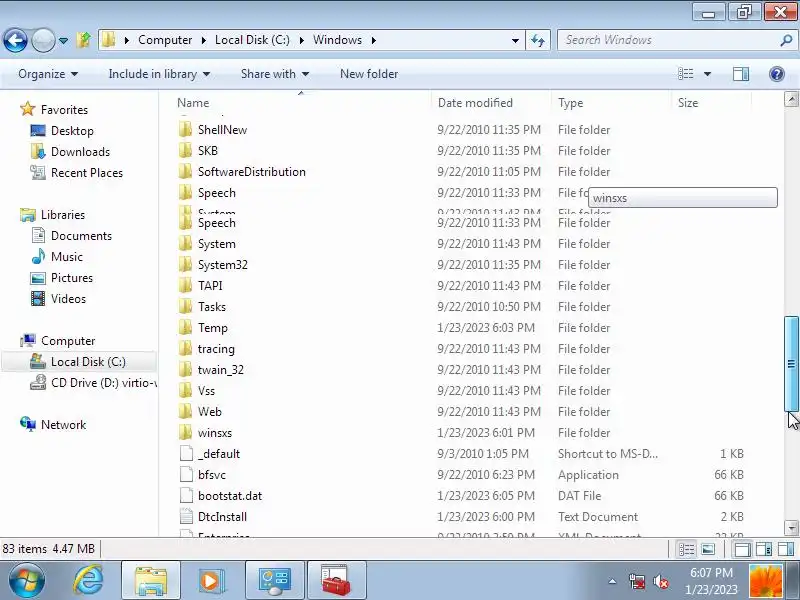
Task: Open the Videos library
Action: (x=68, y=298)
